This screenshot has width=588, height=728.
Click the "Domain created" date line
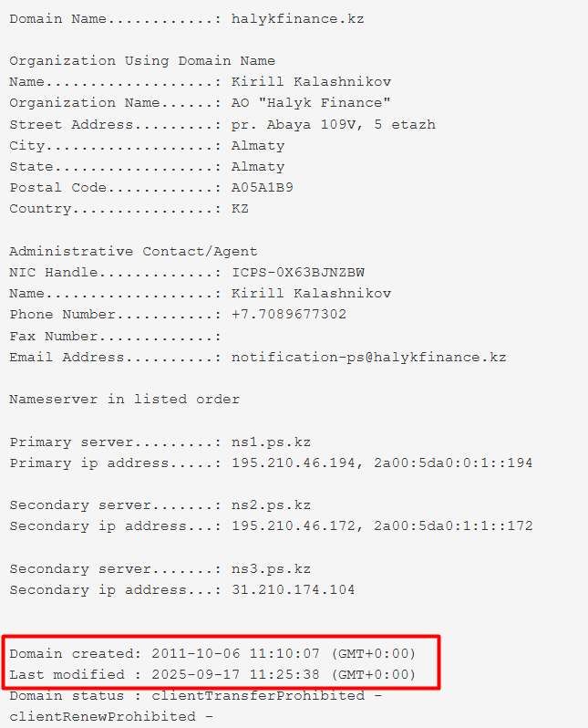[212, 653]
